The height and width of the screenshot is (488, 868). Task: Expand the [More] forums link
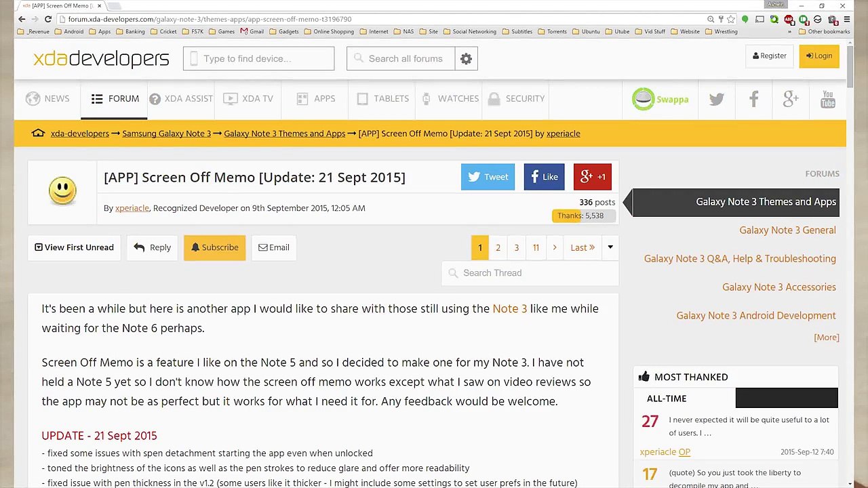[x=827, y=338]
